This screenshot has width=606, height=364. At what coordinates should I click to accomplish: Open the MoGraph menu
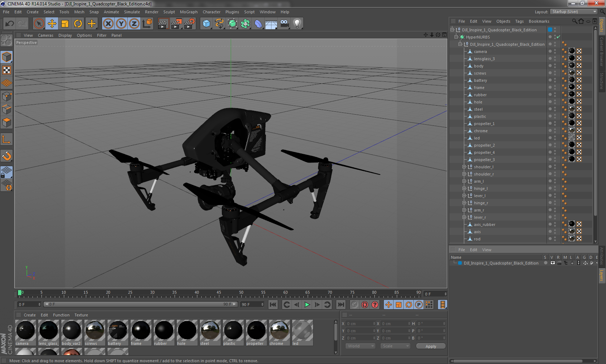[189, 12]
